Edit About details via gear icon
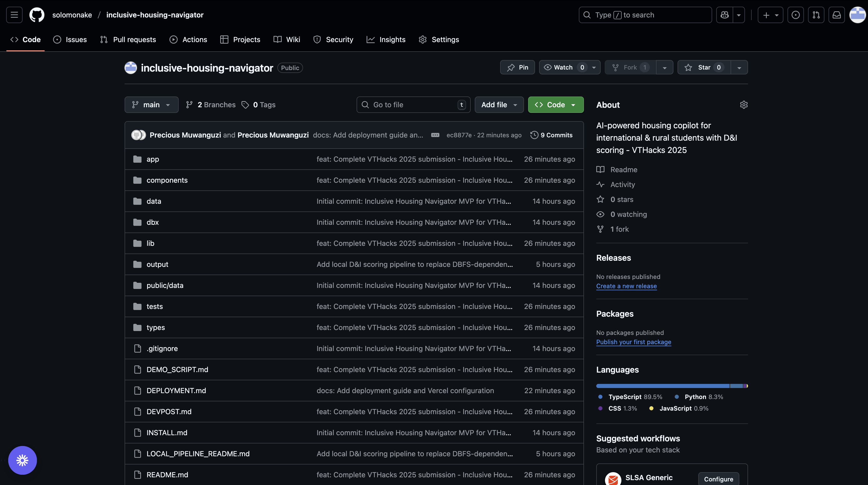Screen dimensions: 868x485 tap(744, 105)
